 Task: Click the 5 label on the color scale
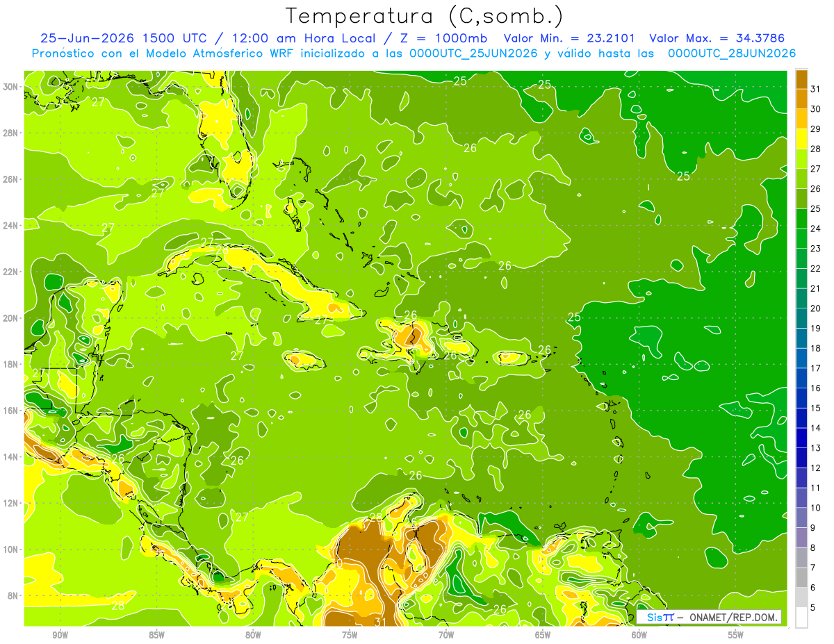(x=814, y=607)
